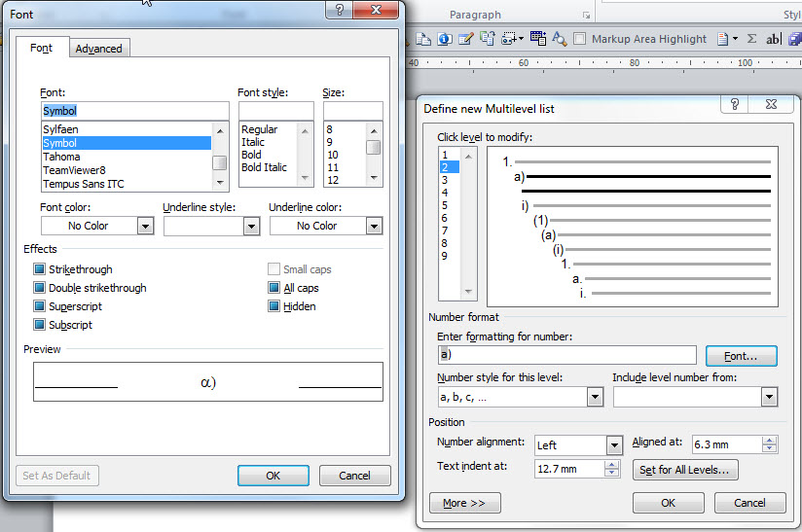Click the paste document icon in Word toolbar
The height and width of the screenshot is (532, 802).
click(423, 39)
